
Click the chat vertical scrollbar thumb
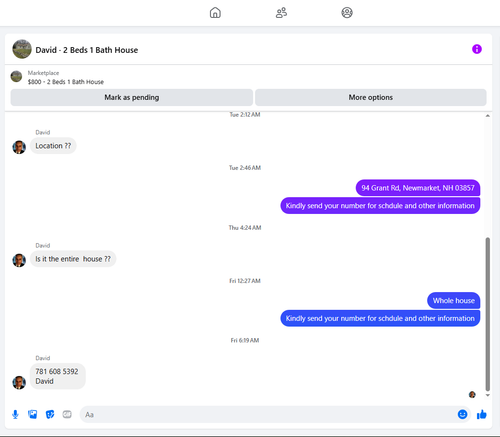click(x=487, y=314)
